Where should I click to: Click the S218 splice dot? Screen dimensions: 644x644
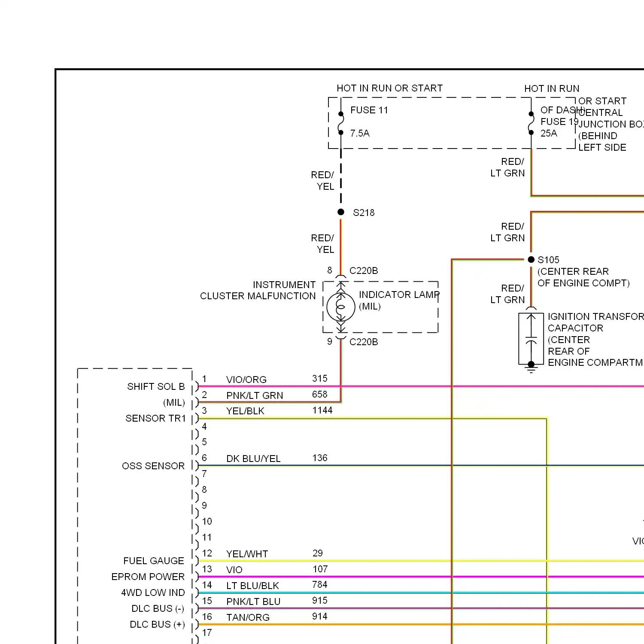341,212
